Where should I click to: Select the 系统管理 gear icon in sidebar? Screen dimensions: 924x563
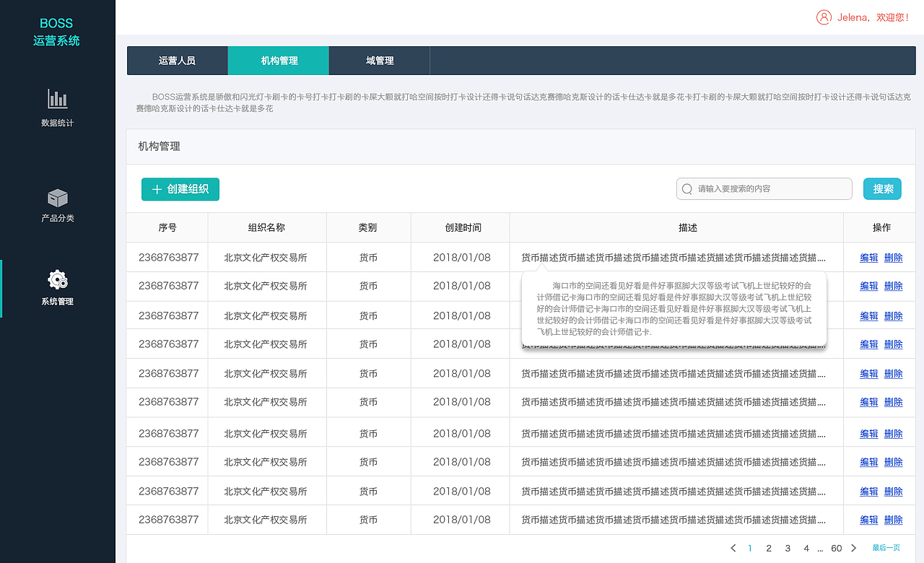[x=58, y=279]
